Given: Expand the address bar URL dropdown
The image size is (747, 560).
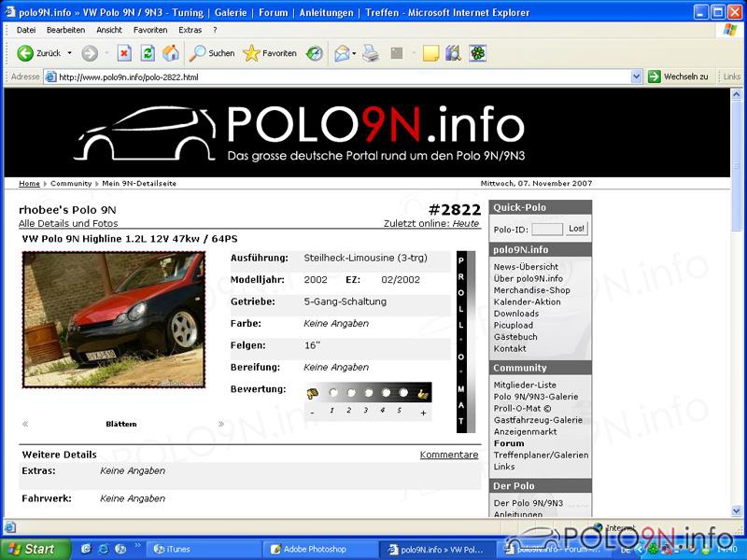Looking at the screenshot, I should click(637, 77).
